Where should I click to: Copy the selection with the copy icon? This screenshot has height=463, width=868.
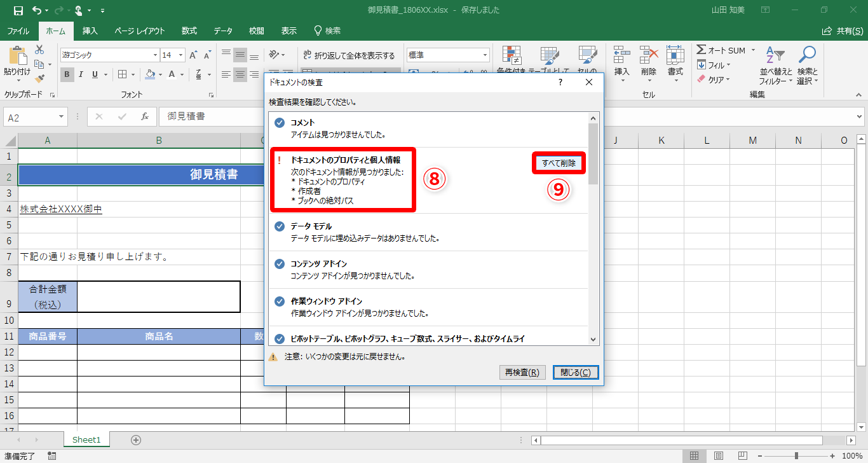[x=39, y=64]
